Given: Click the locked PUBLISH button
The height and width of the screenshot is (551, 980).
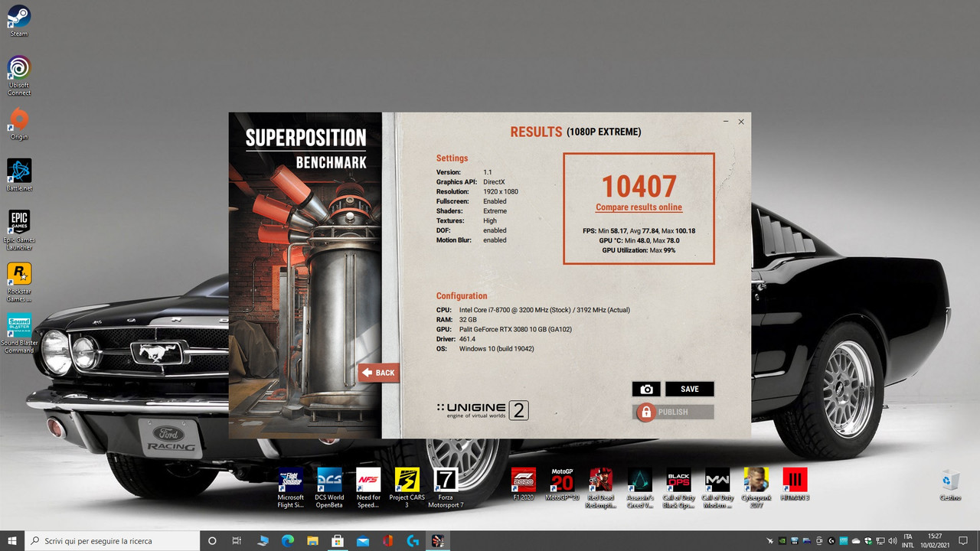Looking at the screenshot, I should point(674,412).
